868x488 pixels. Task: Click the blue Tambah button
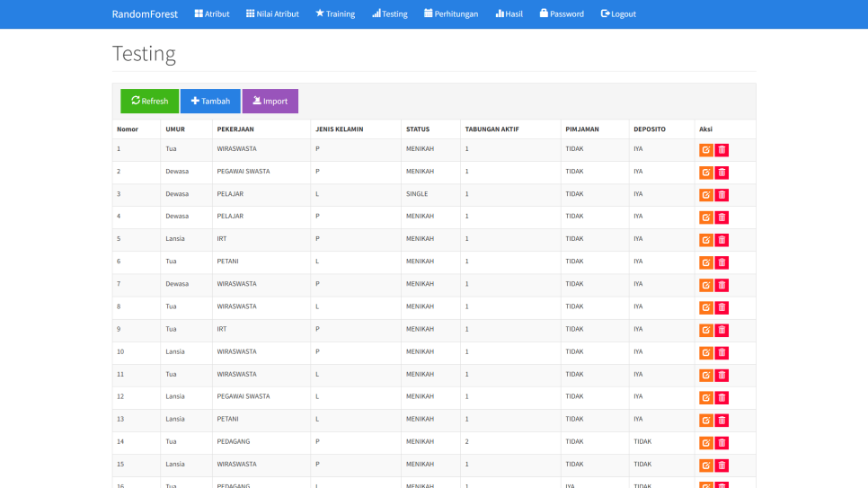coord(210,102)
